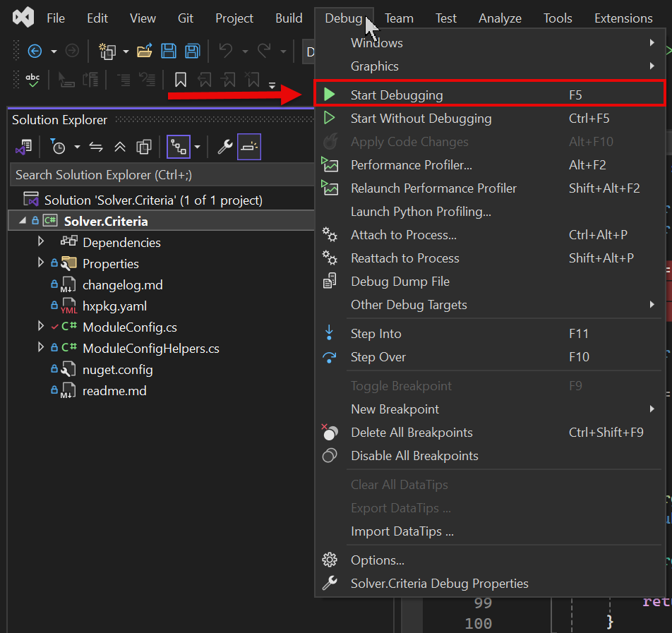The image size is (672, 633).
Task: Switch views icon in Solution Explorer
Action: [23, 147]
